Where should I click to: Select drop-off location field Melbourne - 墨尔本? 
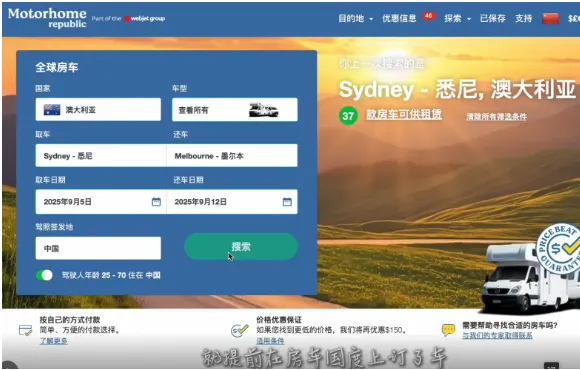232,155
